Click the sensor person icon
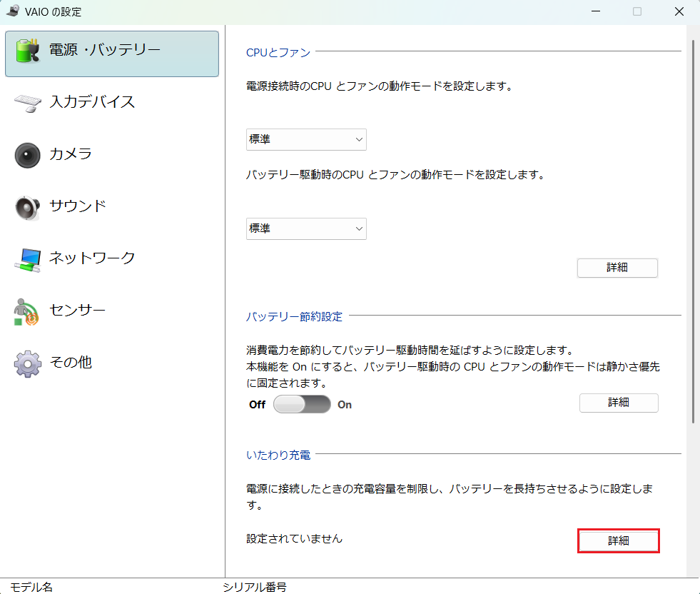The image size is (700, 594). click(x=28, y=312)
